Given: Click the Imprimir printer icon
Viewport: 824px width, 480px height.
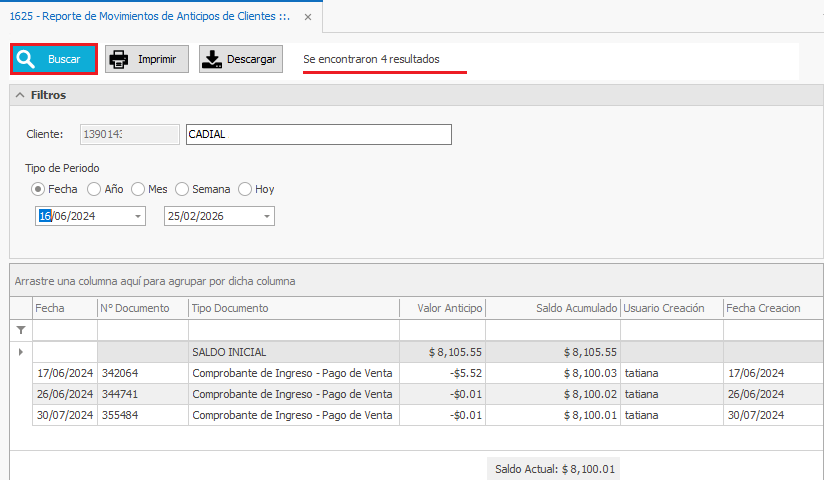Looking at the screenshot, I should (x=119, y=60).
